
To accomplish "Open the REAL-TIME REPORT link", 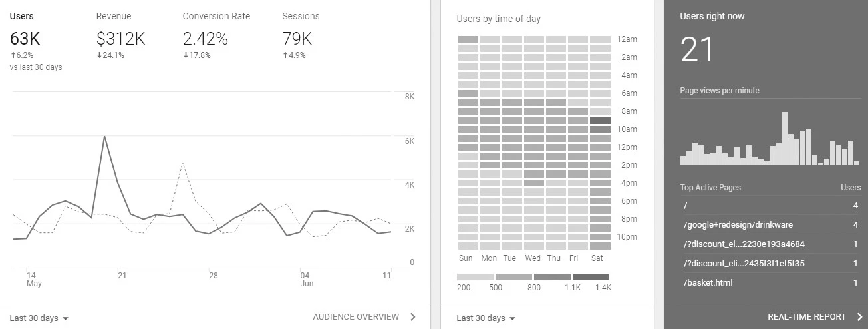I will (806, 317).
